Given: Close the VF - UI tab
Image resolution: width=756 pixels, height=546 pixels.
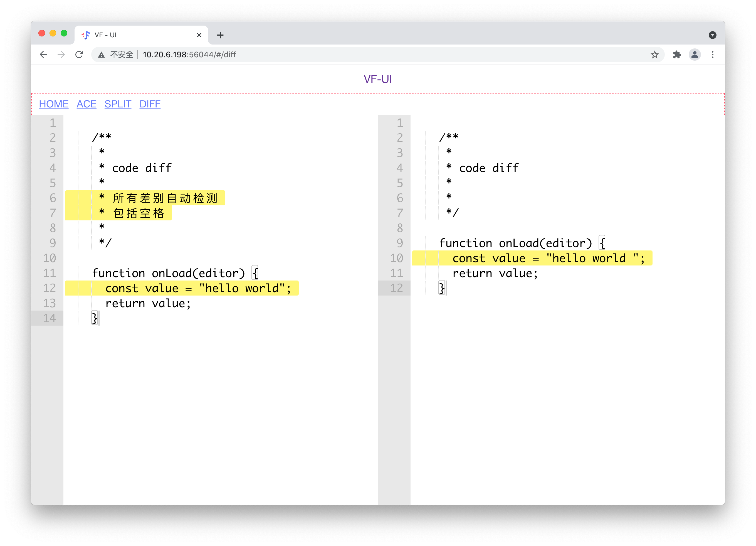Looking at the screenshot, I should [x=199, y=35].
